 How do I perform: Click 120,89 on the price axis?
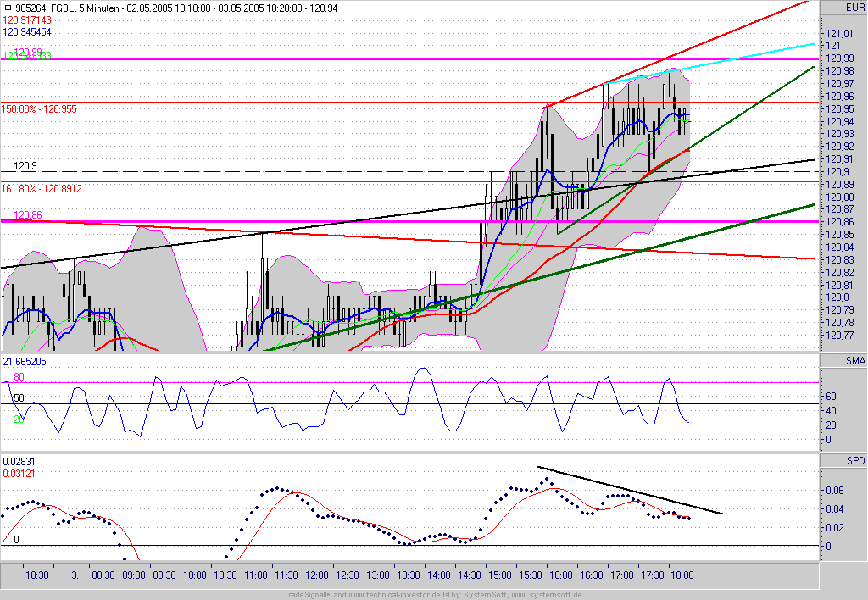click(840, 185)
